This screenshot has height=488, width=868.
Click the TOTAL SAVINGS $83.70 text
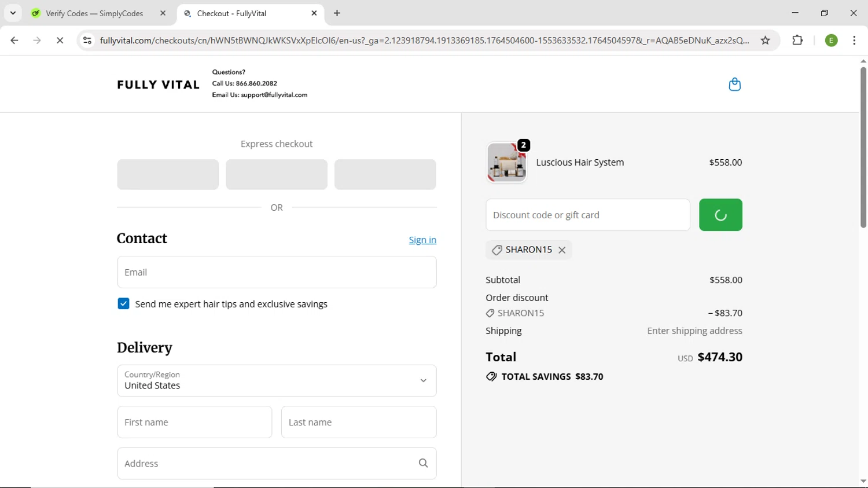[552, 377]
